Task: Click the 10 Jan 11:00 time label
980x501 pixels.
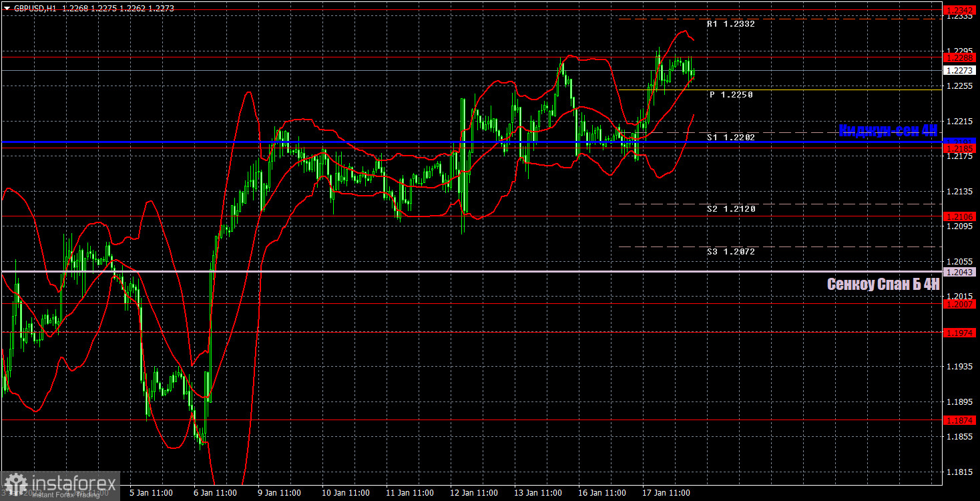Action: pos(345,493)
